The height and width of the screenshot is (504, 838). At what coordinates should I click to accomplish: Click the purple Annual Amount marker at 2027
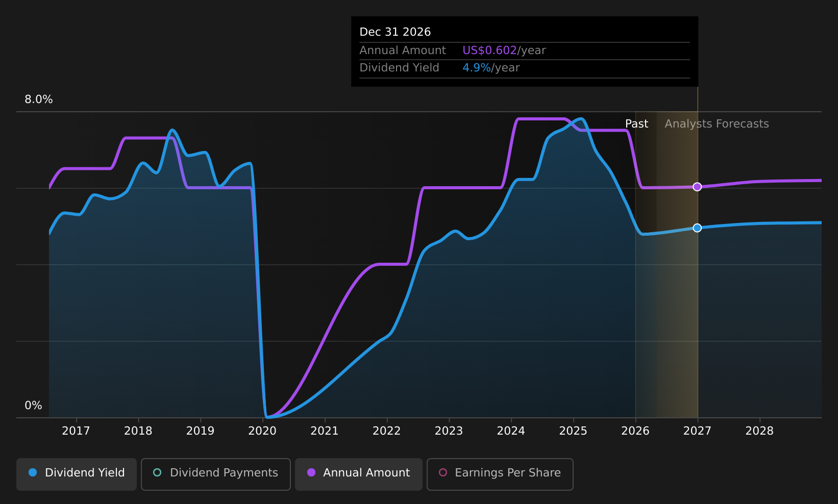(697, 187)
